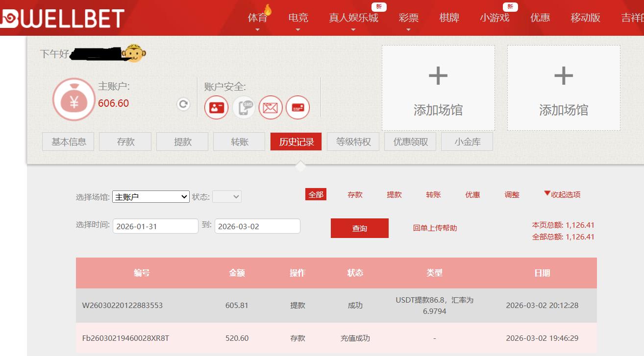The height and width of the screenshot is (356, 644).
Task: Click the red money bag balance icon
Action: click(74, 98)
